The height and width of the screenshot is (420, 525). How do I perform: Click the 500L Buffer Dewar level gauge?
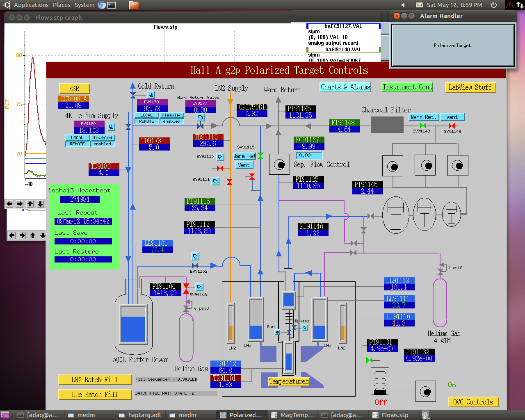pos(133,324)
